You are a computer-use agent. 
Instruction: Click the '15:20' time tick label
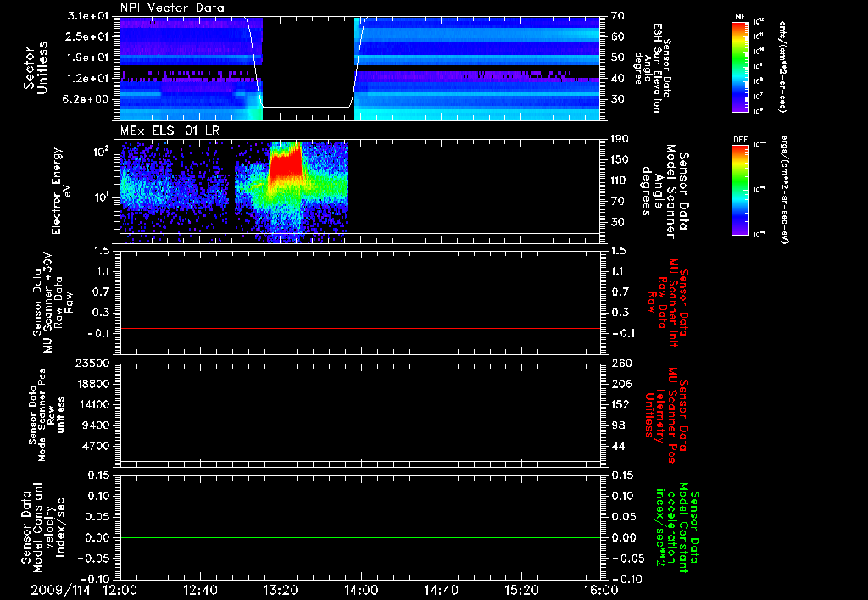[x=521, y=590]
